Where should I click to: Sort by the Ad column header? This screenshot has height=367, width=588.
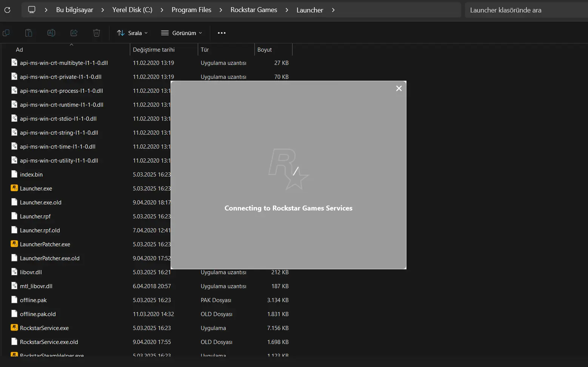click(x=19, y=50)
